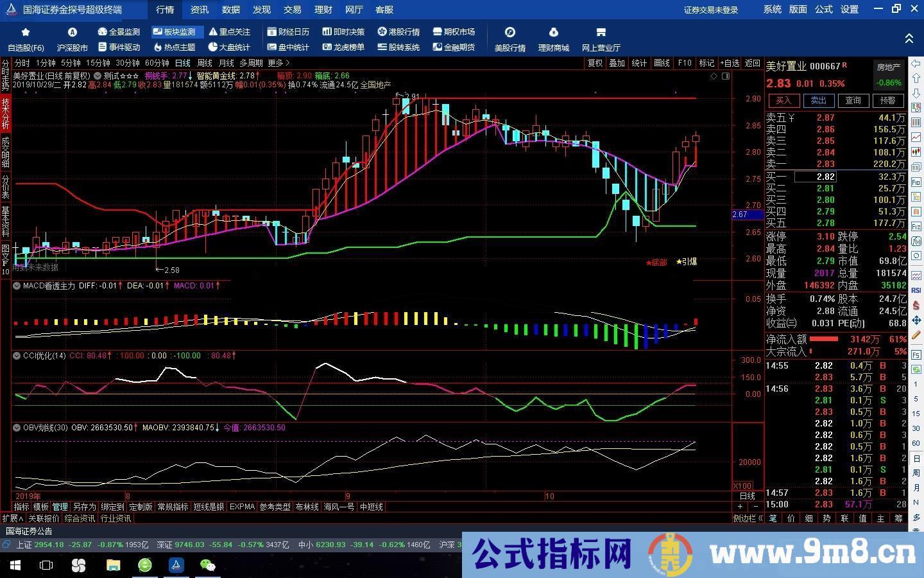Expand the 更多 period dropdown

(x=277, y=63)
